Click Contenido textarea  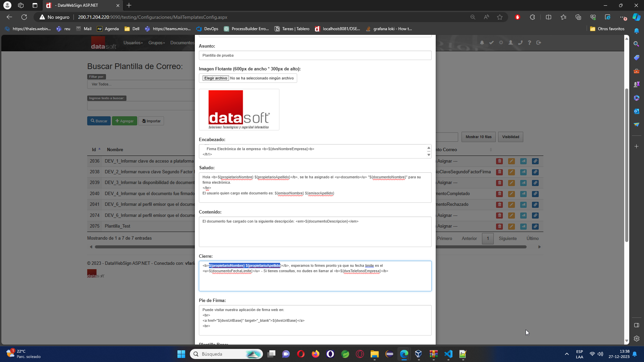(x=315, y=232)
